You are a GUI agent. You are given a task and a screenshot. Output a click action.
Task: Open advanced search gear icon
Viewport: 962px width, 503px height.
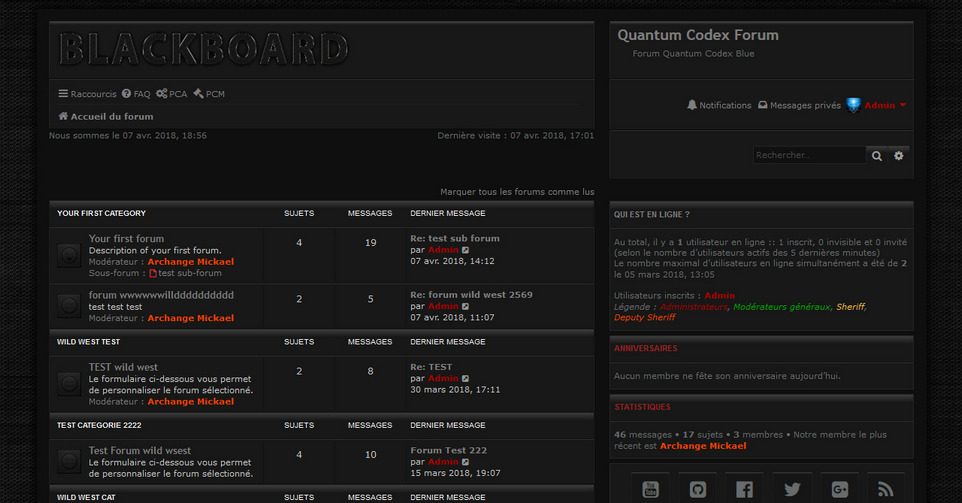pyautogui.click(x=899, y=156)
